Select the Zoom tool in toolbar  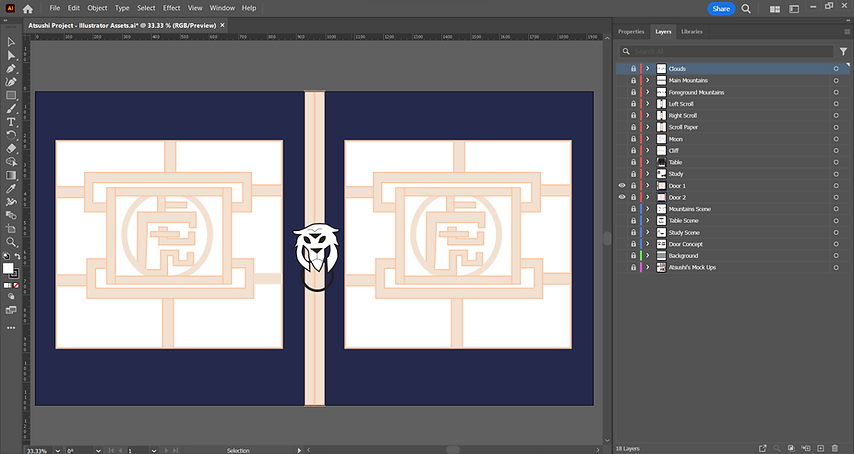click(11, 242)
